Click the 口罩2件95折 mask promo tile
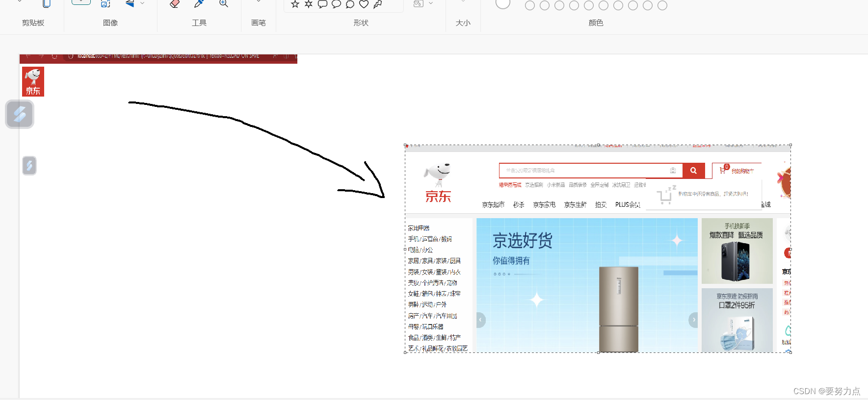This screenshot has width=868, height=400. [x=737, y=320]
